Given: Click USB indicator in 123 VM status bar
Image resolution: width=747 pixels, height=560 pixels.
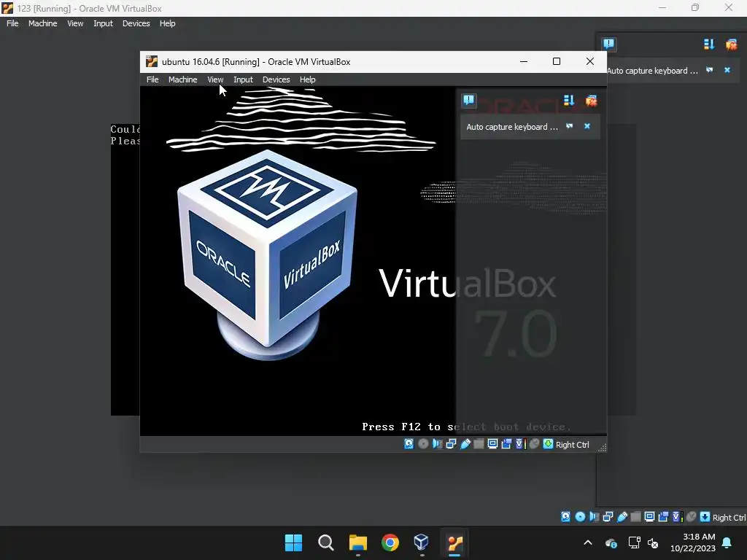Looking at the screenshot, I should click(x=622, y=517).
